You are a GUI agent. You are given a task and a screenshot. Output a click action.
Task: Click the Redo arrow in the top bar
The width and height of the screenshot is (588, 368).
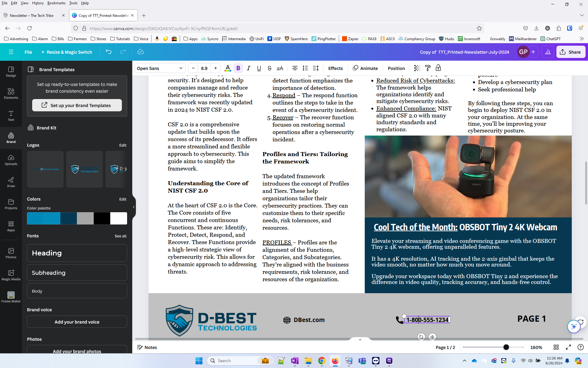(123, 52)
